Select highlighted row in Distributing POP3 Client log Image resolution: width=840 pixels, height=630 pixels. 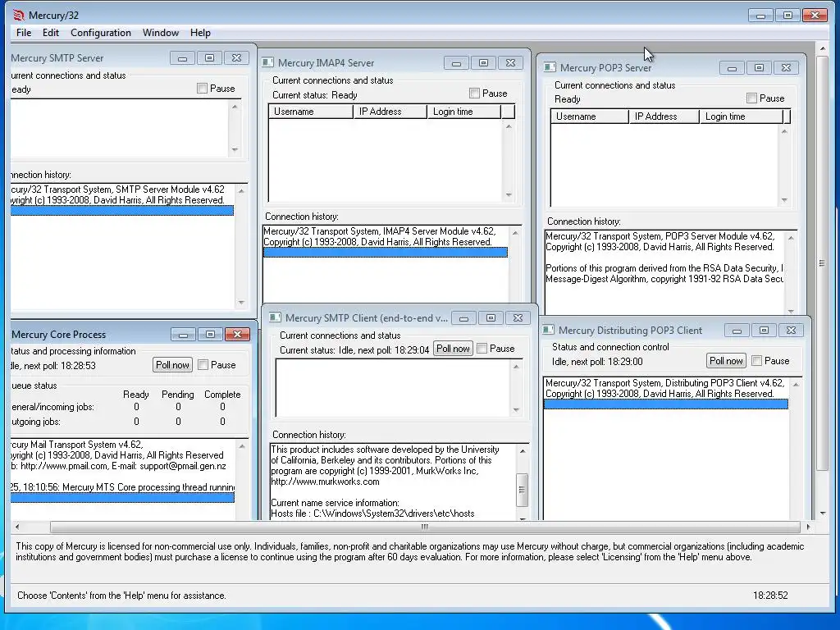[x=666, y=404]
